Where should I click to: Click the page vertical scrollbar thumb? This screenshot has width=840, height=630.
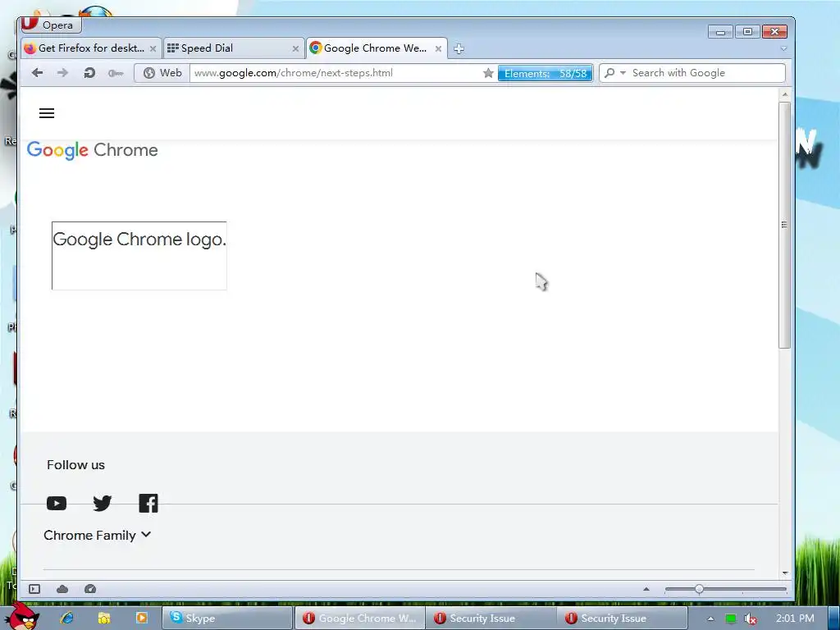[x=784, y=225]
